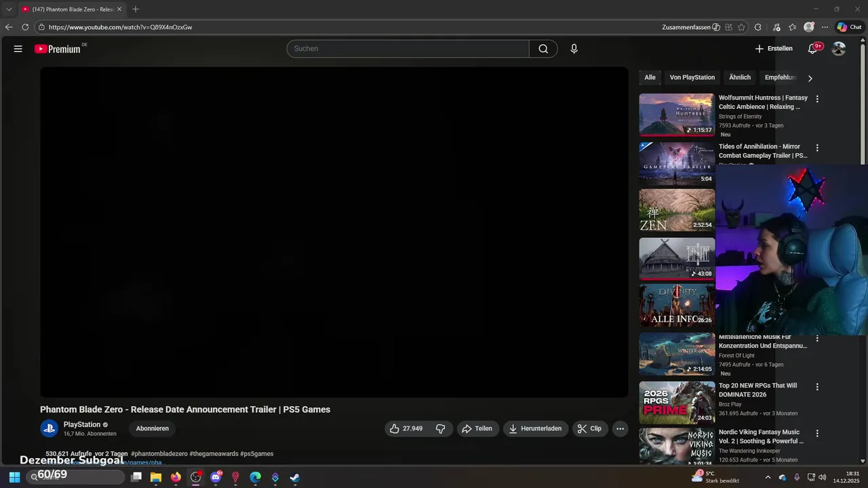Click the #phantombladezero hashtag
This screenshot has height=488, width=868.
click(x=159, y=453)
